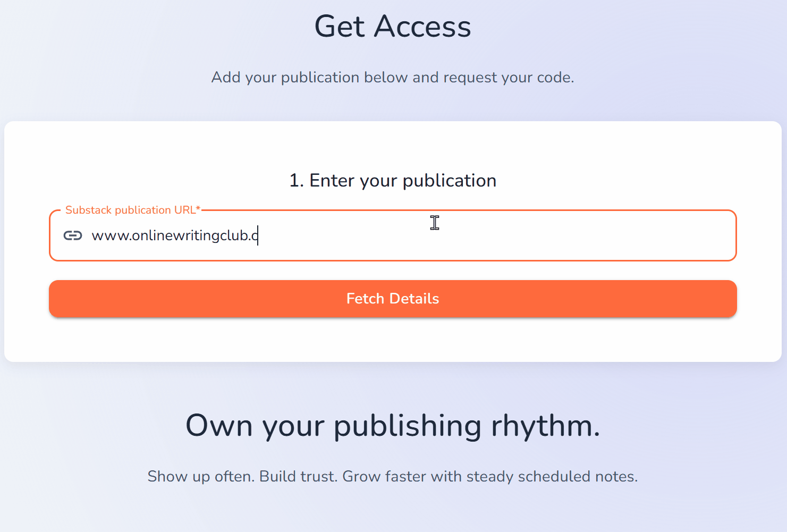Click the steady scheduled notes tagline text

coord(393,476)
